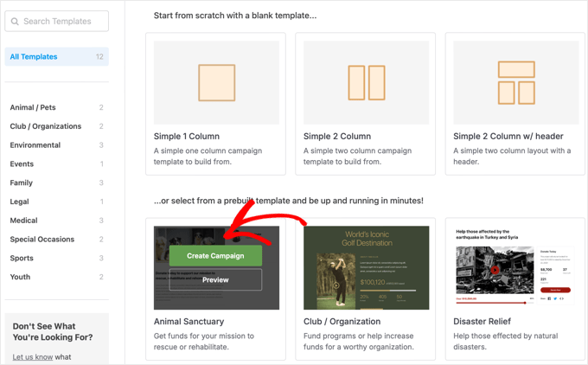Image resolution: width=588 pixels, height=365 pixels.
Task: Pick the Simple 2 Column layout icon
Action: click(x=366, y=83)
